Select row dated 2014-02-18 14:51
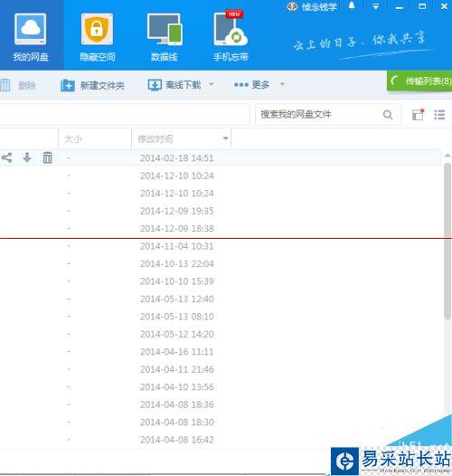This screenshot has height=476, width=452. point(221,157)
